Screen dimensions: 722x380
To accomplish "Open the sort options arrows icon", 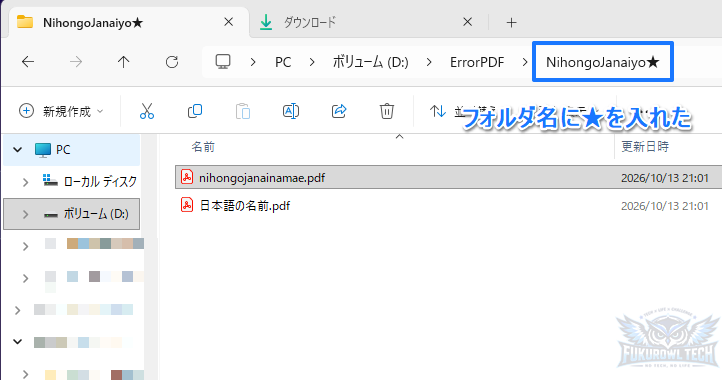I will (x=437, y=111).
